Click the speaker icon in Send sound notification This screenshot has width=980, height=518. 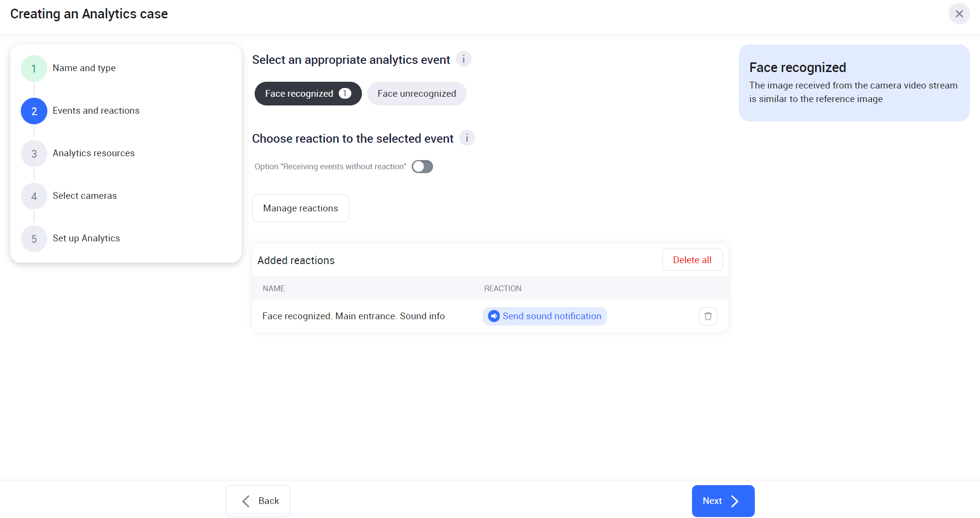[494, 316]
